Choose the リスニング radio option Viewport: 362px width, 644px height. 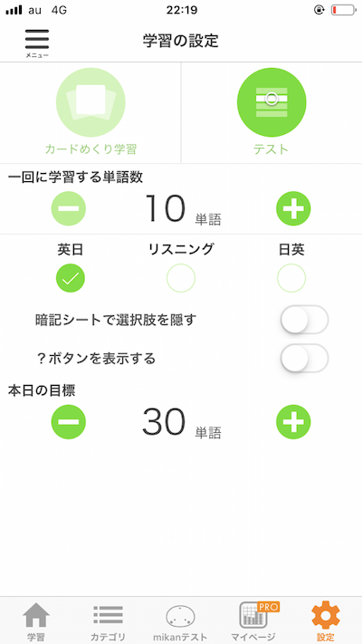(181, 278)
